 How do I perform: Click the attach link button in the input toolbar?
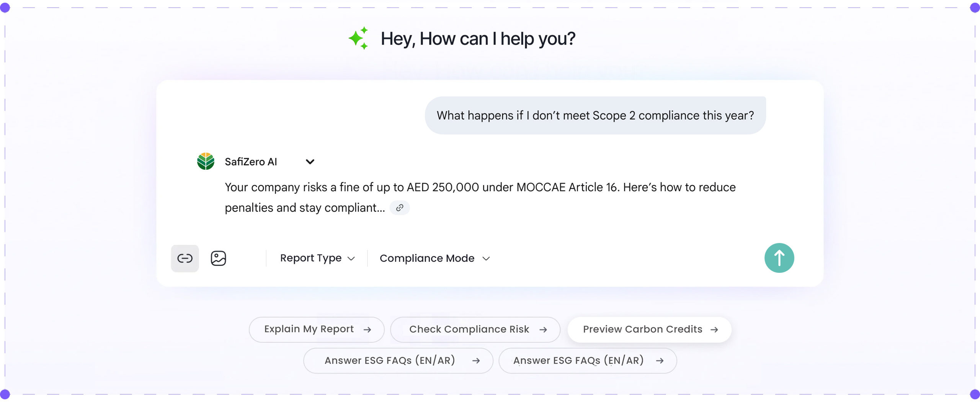[185, 258]
